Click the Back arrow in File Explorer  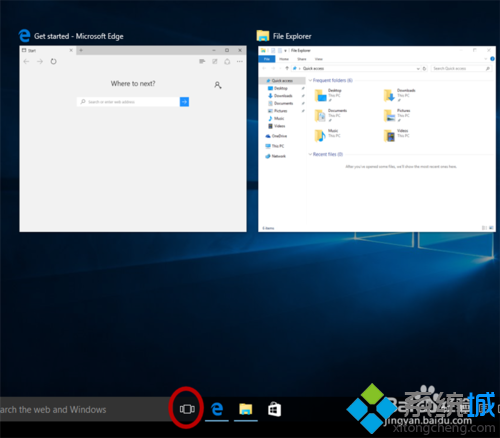[x=264, y=68]
